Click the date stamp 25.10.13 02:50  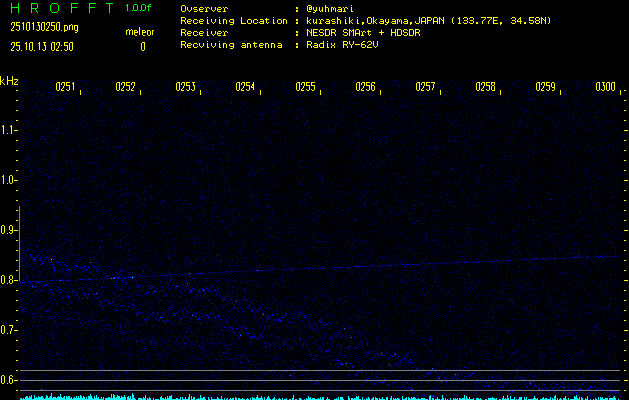pos(39,46)
